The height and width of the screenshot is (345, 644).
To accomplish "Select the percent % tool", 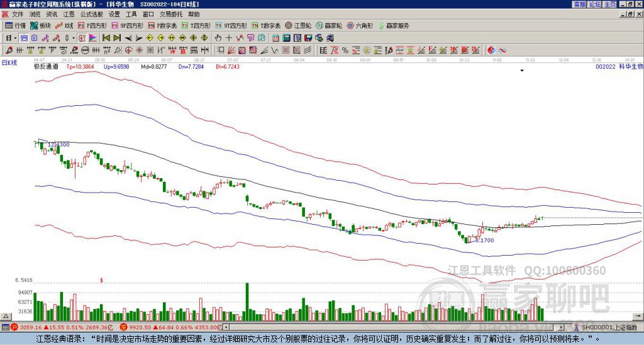I will click(x=345, y=50).
